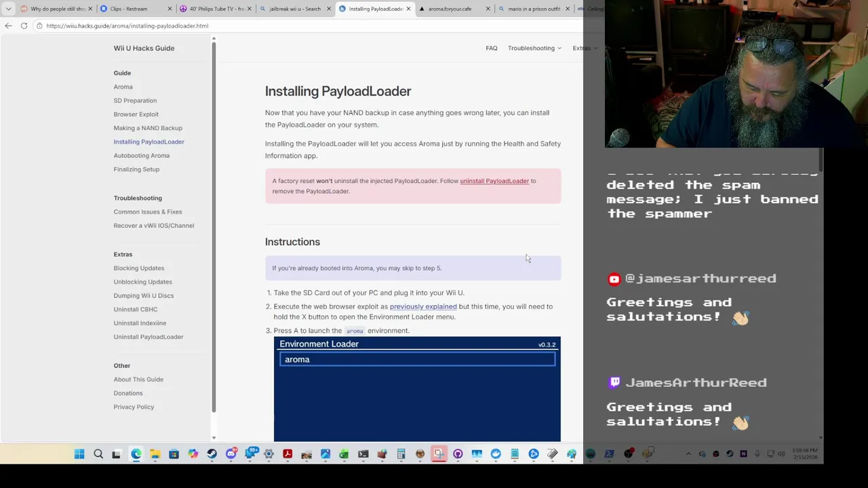Open the browser tab list dropdown
868x488 pixels.
click(8, 9)
